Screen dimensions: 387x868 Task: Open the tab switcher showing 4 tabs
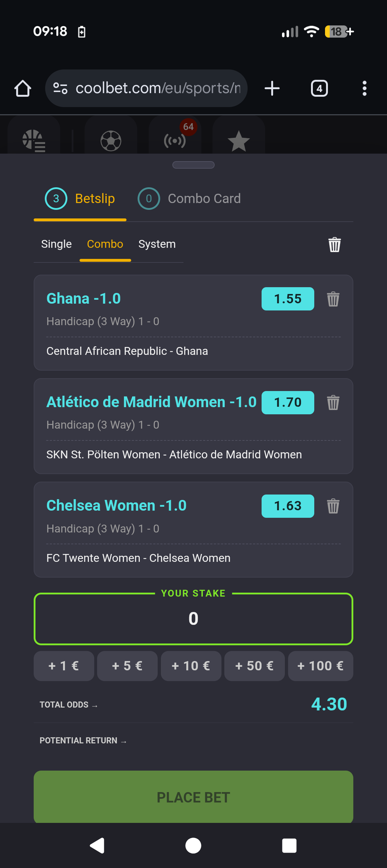pos(319,88)
